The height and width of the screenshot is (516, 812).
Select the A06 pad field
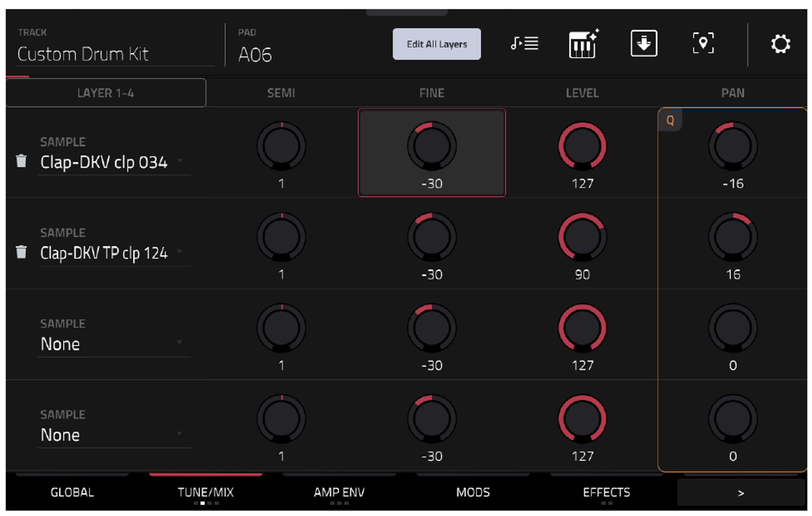(255, 55)
